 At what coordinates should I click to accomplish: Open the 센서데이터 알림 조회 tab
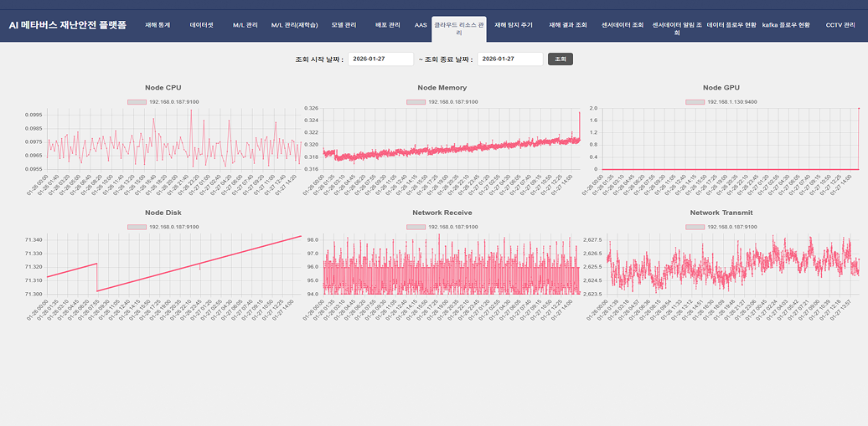(676, 28)
